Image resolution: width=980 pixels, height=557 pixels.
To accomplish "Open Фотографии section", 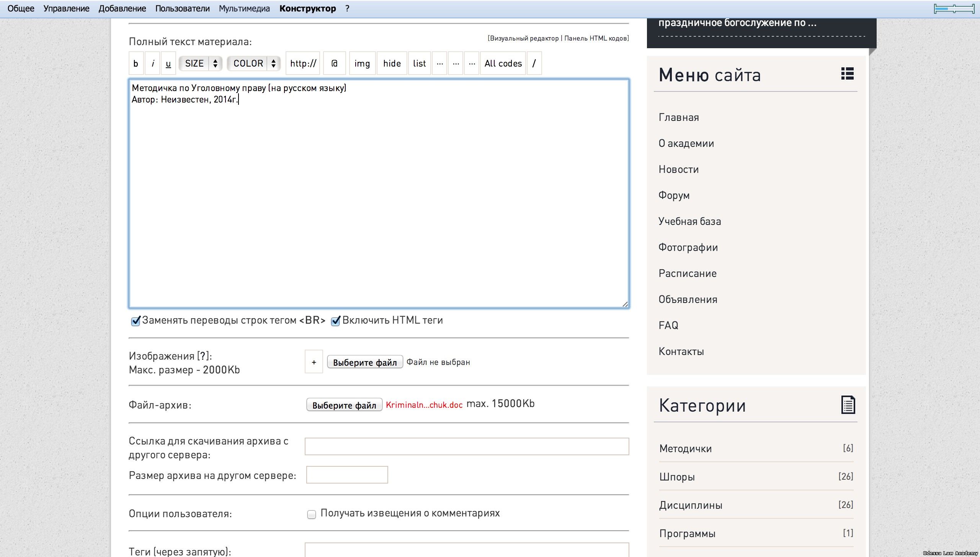I will pos(688,248).
